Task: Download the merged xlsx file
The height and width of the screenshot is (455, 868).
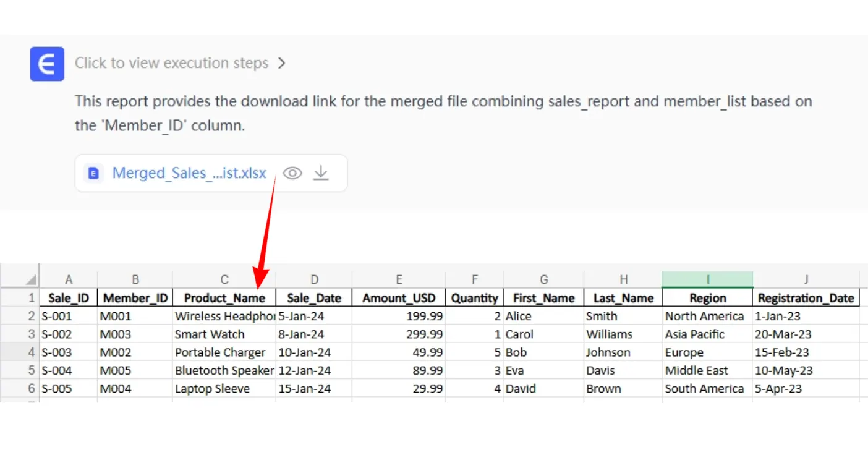Action: (x=320, y=173)
